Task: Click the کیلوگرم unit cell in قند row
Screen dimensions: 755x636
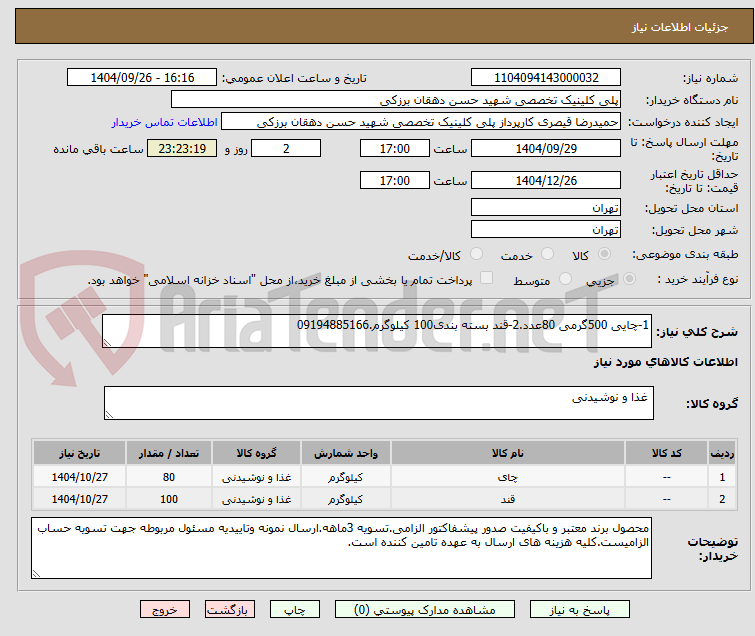Action: tap(346, 499)
